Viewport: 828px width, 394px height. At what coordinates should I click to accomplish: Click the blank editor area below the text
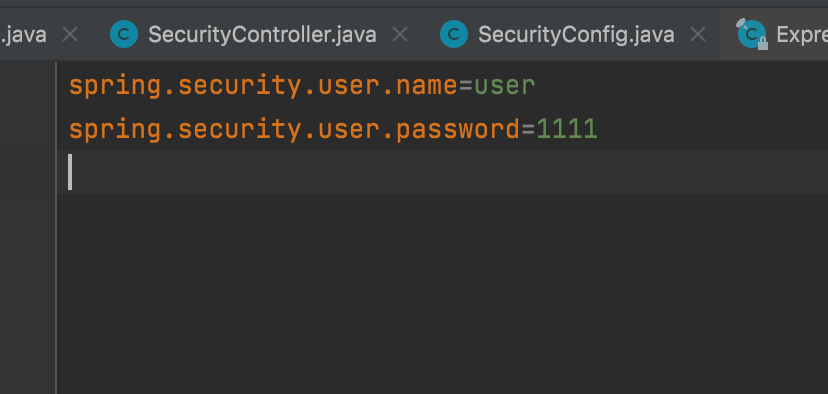coord(443,294)
